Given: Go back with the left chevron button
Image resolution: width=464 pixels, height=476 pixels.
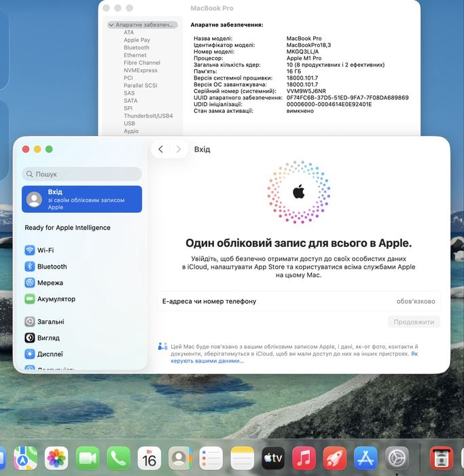Looking at the screenshot, I should pyautogui.click(x=161, y=149).
